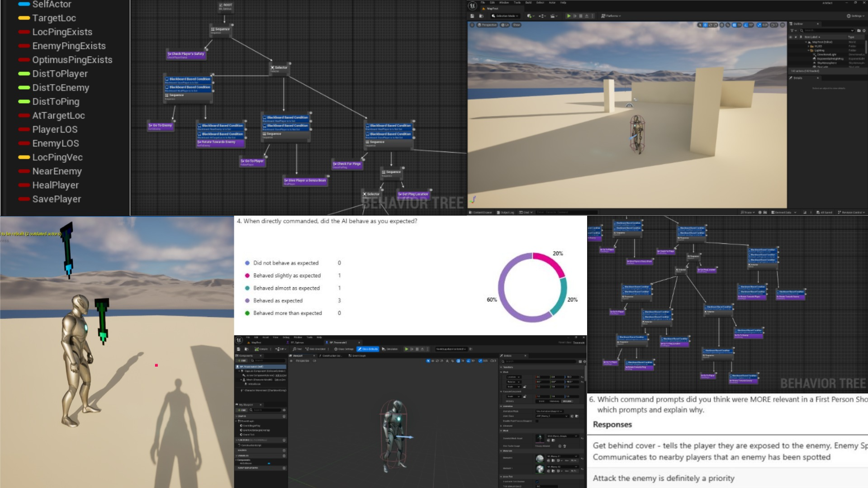Open the Content Drawer

pyautogui.click(x=480, y=212)
